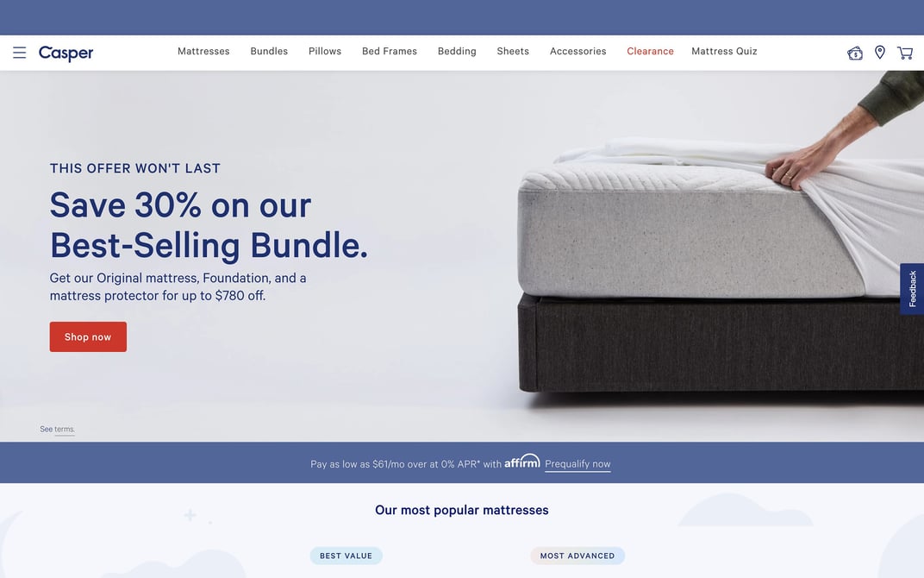Open the Mattresses menu
Screen dimensions: 924x578
coord(203,51)
